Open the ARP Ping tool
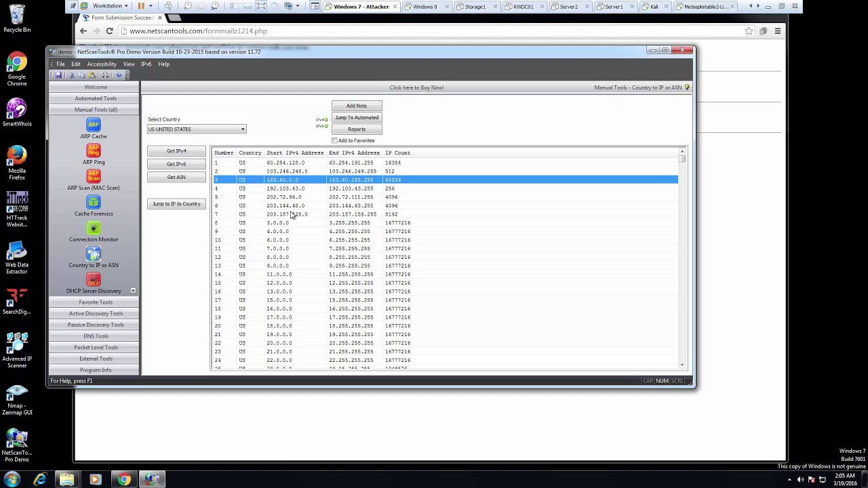 click(x=94, y=150)
